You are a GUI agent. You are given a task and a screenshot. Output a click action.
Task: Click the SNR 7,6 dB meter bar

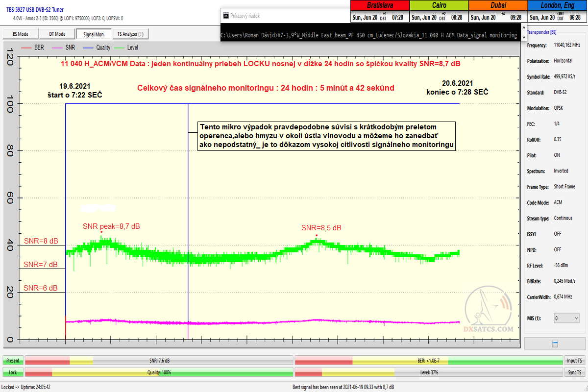click(159, 361)
